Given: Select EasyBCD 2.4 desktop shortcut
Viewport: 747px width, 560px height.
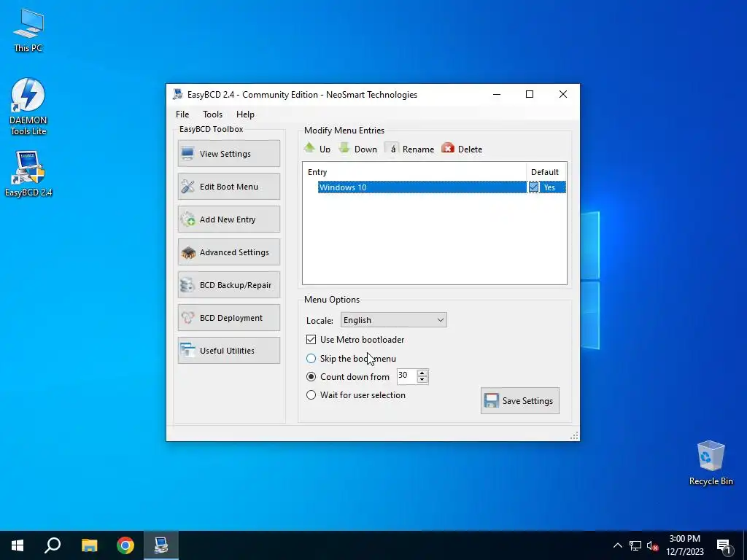Looking at the screenshot, I should [28, 174].
